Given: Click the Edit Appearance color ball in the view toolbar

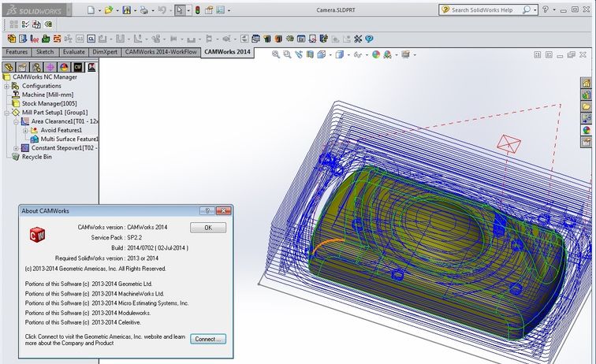Looking at the screenshot, I should [x=376, y=54].
